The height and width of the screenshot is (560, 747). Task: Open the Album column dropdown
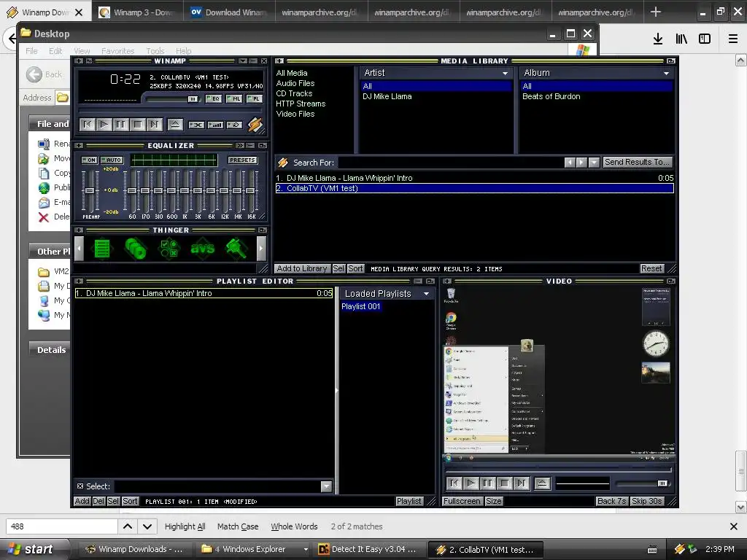coord(667,73)
